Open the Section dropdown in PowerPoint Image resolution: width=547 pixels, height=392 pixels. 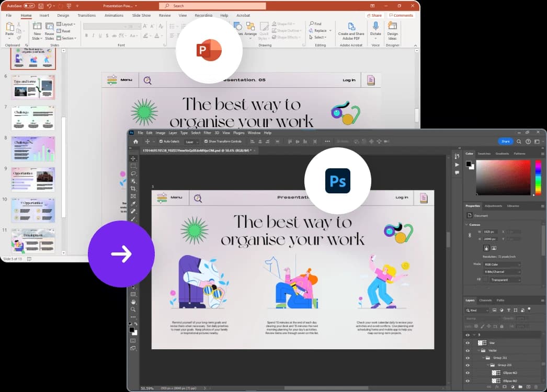click(x=66, y=38)
